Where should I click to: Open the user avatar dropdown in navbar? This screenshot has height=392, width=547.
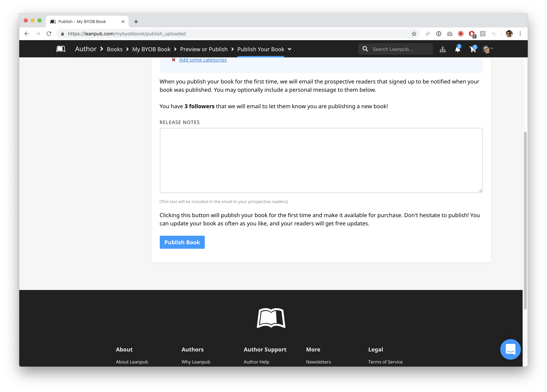[x=487, y=49]
